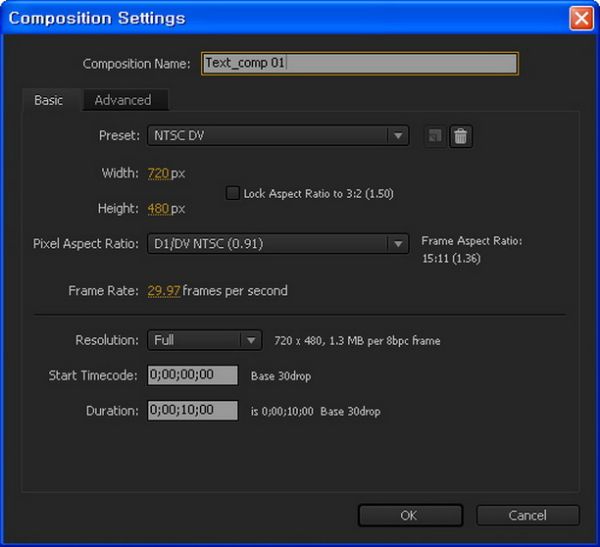Click the Base 30drop label beside Start Timecode
The height and width of the screenshot is (547, 600).
(x=281, y=376)
